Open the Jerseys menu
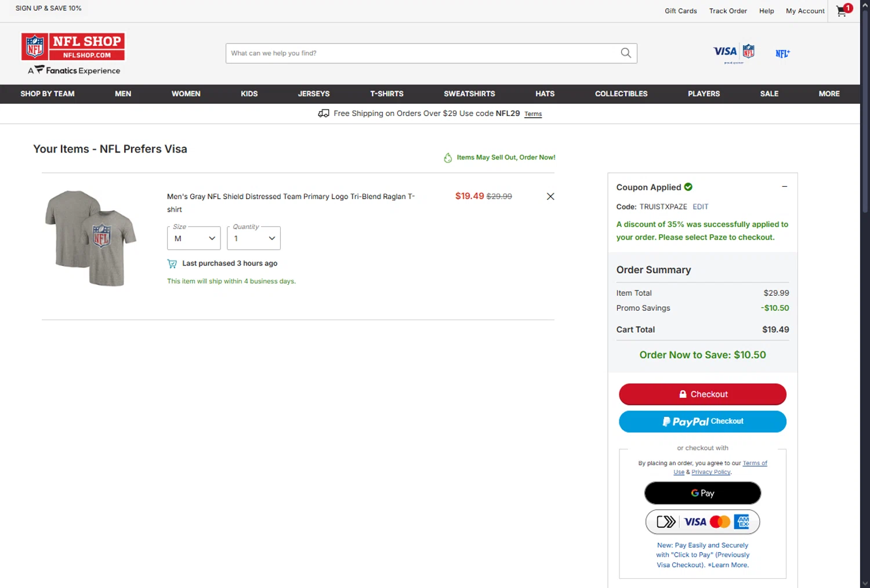The width and height of the screenshot is (870, 588). (x=314, y=94)
